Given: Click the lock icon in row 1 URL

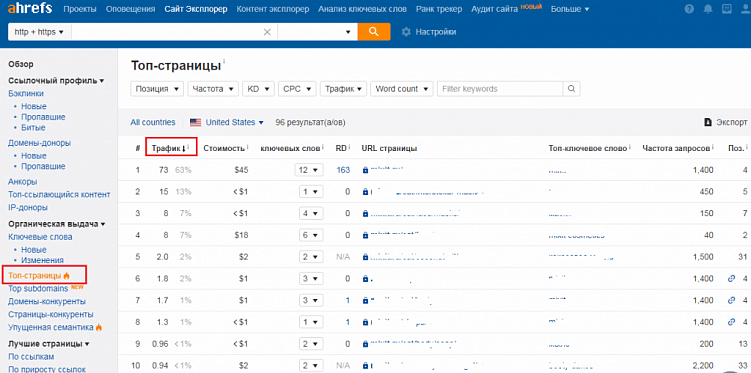Looking at the screenshot, I should point(365,170).
